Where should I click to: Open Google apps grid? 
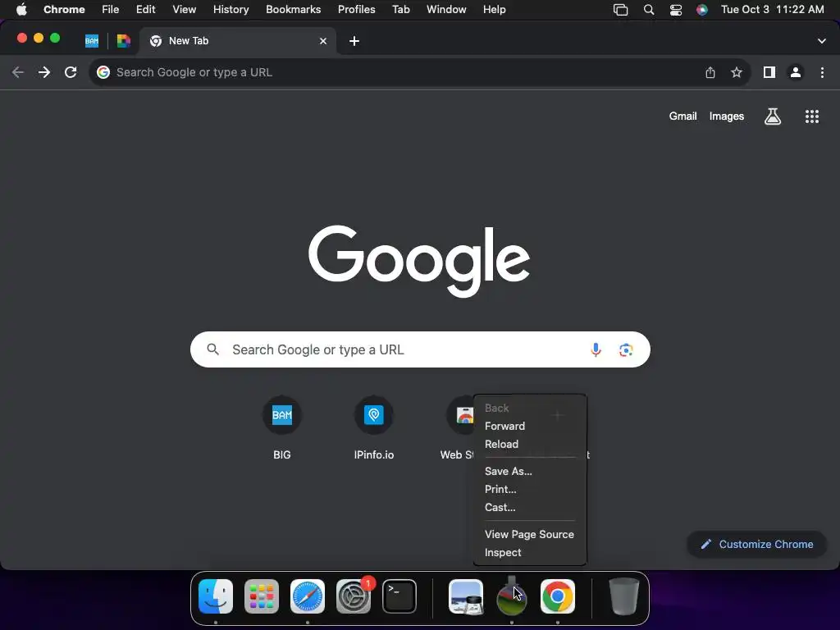click(811, 116)
